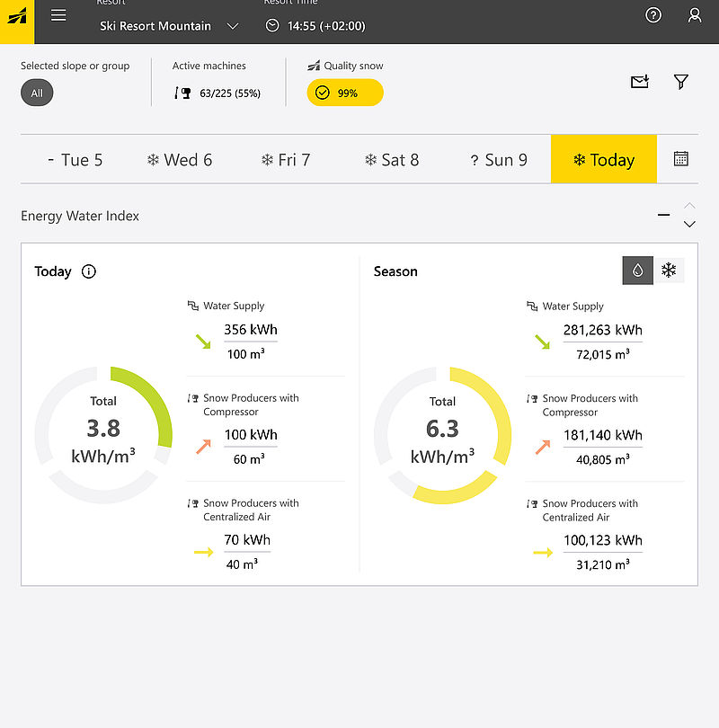Open the hamburger navigation menu

(x=58, y=15)
